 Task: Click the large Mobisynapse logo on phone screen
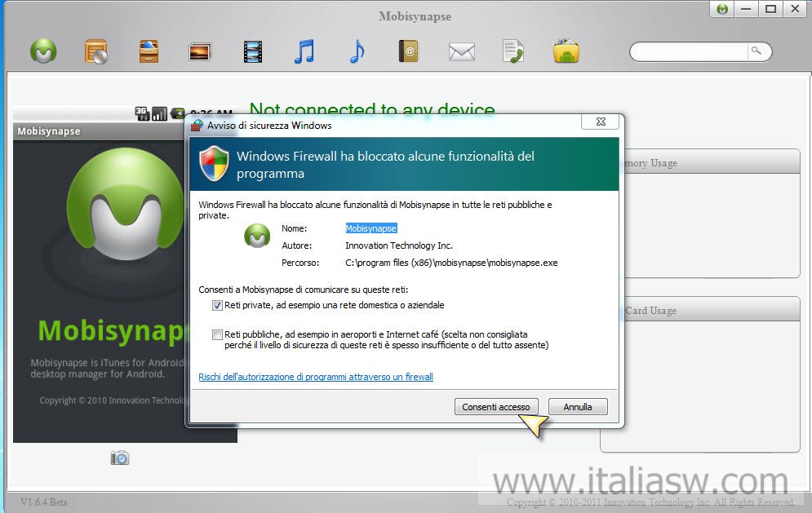125,203
